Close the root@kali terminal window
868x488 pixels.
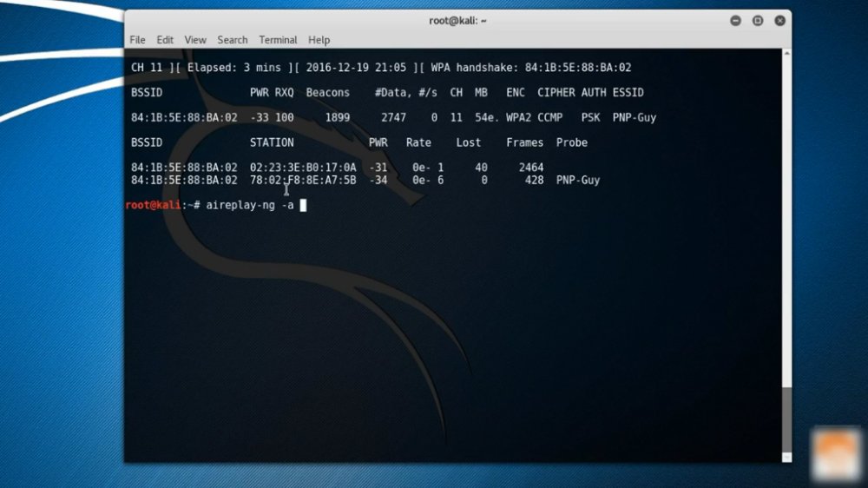779,21
